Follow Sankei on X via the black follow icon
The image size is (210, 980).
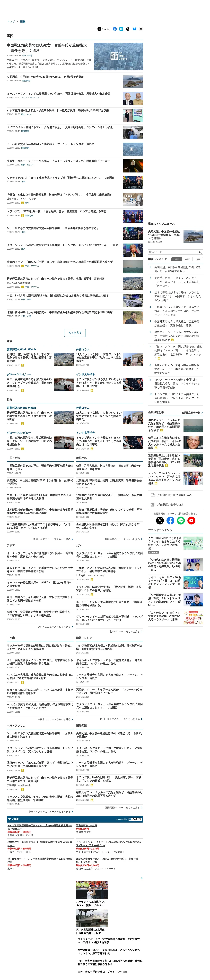[x=160, y=520]
